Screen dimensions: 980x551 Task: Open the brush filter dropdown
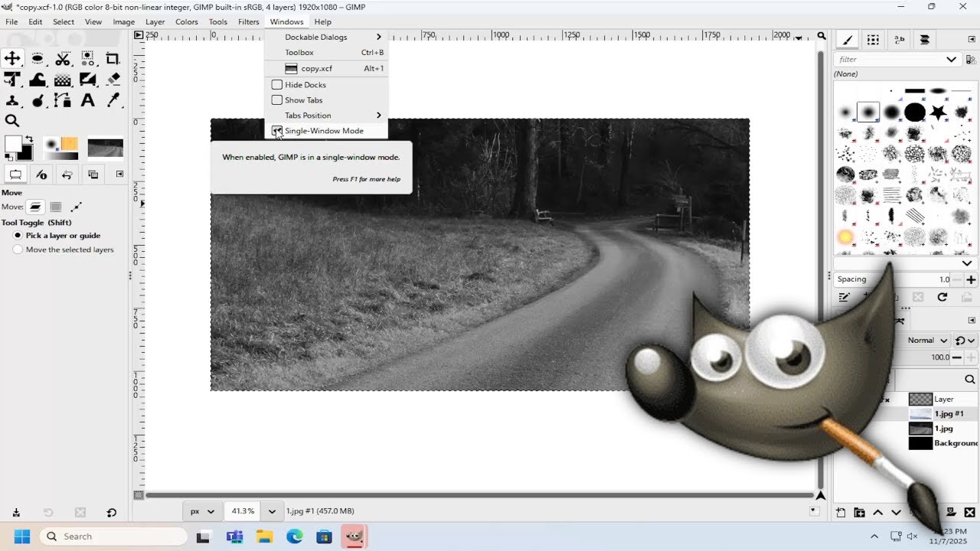951,59
